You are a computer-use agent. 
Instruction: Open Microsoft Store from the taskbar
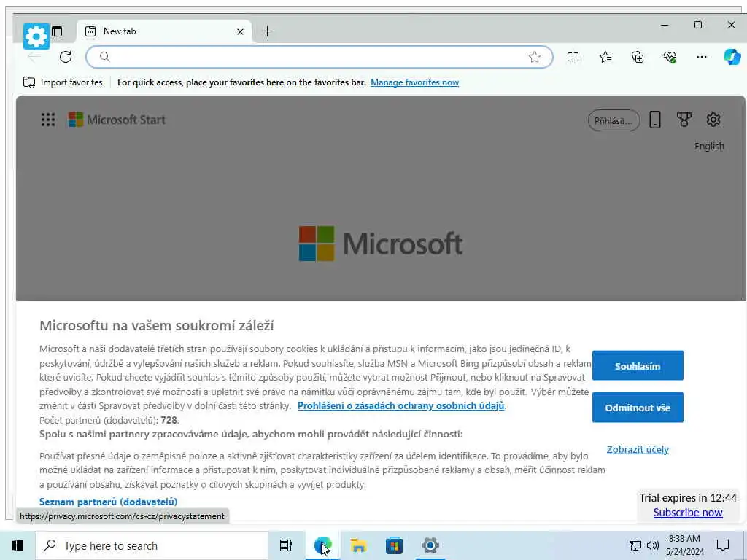(x=394, y=545)
